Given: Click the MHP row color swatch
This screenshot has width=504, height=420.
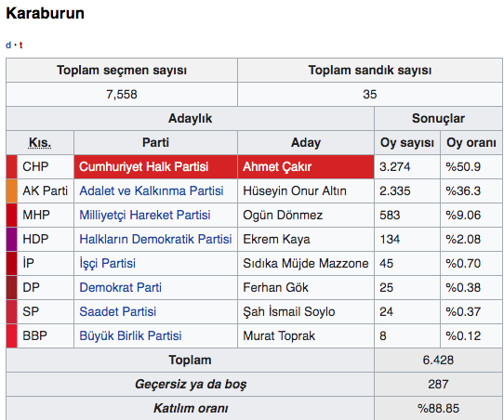Looking at the screenshot, I should tap(11, 215).
